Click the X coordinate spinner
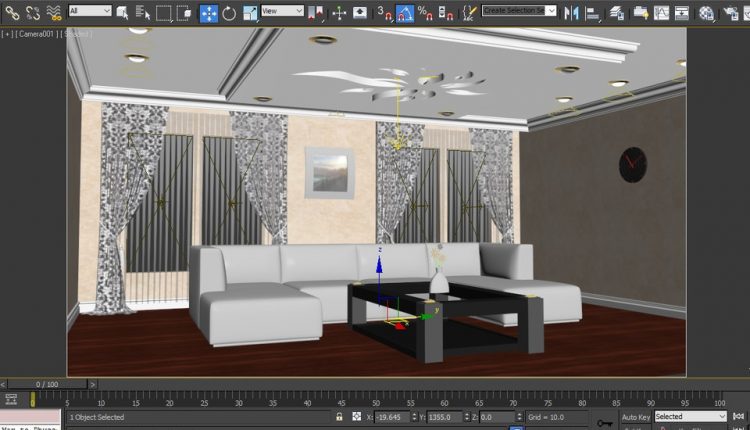This screenshot has height=430, width=750. point(414,417)
